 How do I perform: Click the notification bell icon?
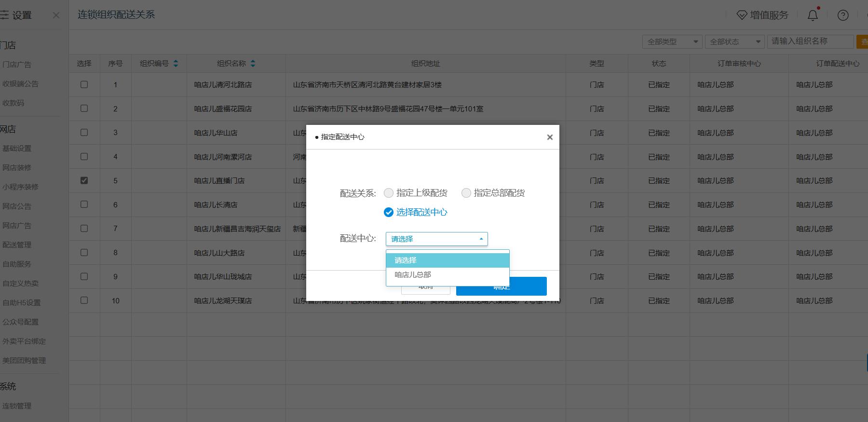813,15
